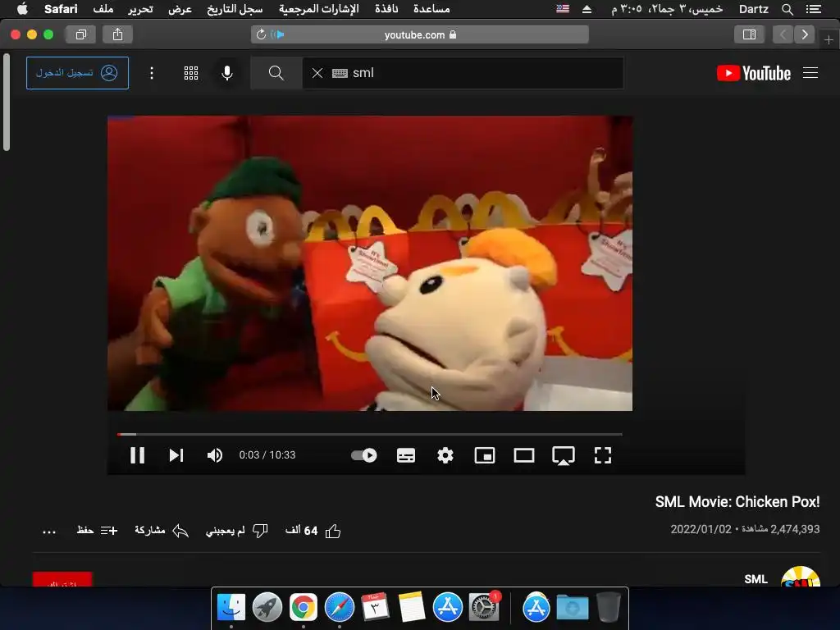Image resolution: width=840 pixels, height=630 pixels.
Task: Click the sign-in button تسجيل الدخول
Action: click(77, 73)
